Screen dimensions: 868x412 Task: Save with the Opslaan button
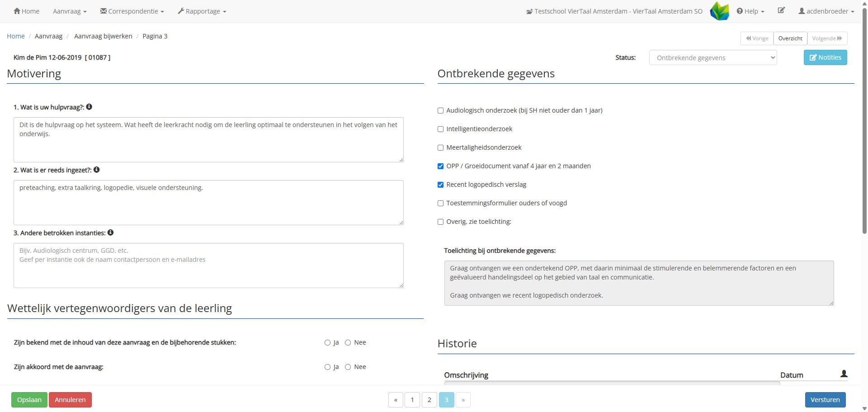tap(29, 400)
